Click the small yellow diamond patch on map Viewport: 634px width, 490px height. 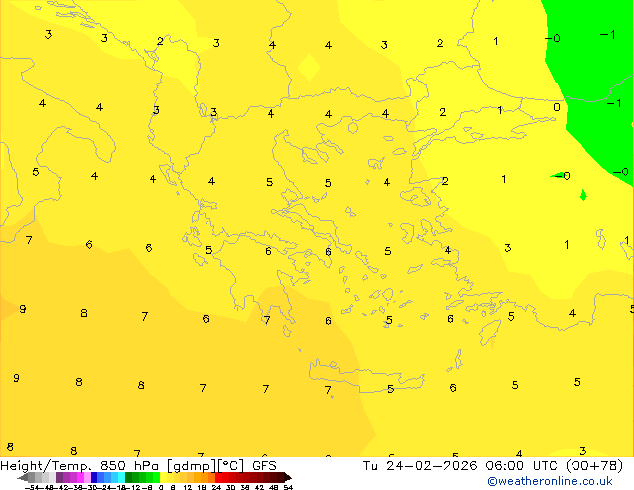pos(309,68)
